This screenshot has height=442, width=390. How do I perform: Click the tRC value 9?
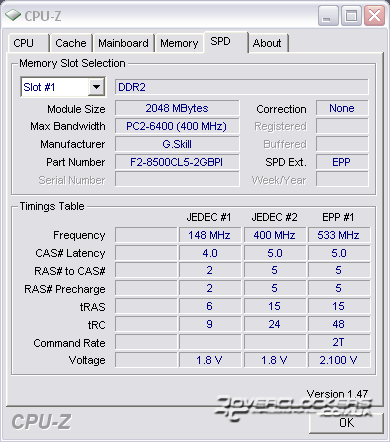point(209,324)
